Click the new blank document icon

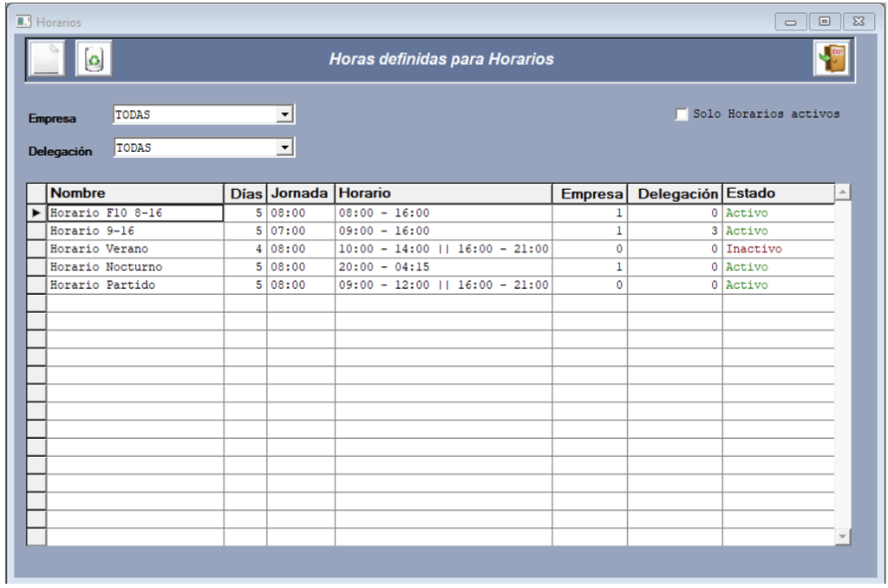47,60
